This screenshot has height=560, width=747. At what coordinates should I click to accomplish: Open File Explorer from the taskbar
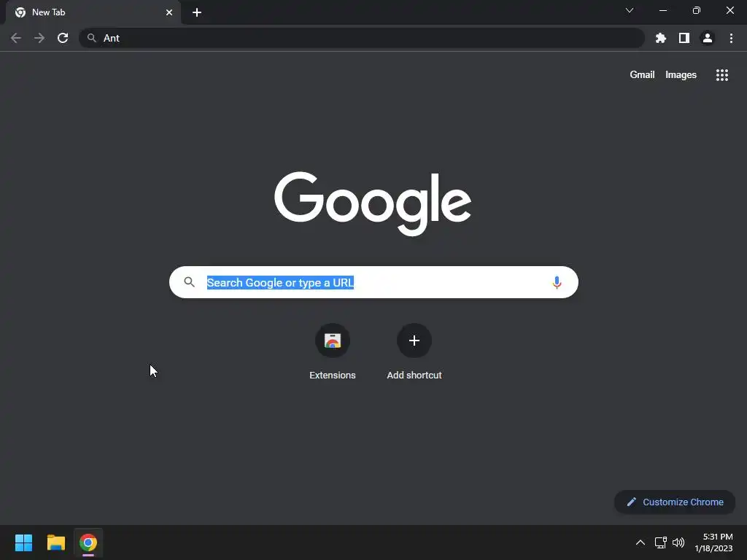55,542
